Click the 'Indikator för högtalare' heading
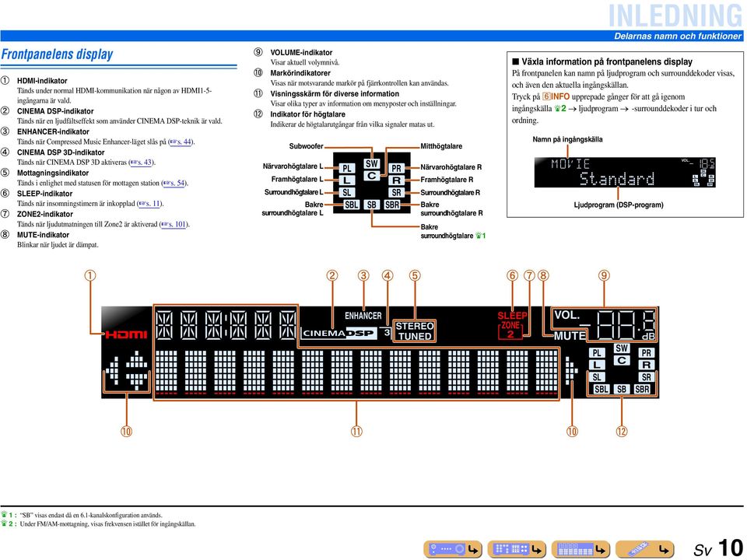747x560 pixels. point(308,114)
